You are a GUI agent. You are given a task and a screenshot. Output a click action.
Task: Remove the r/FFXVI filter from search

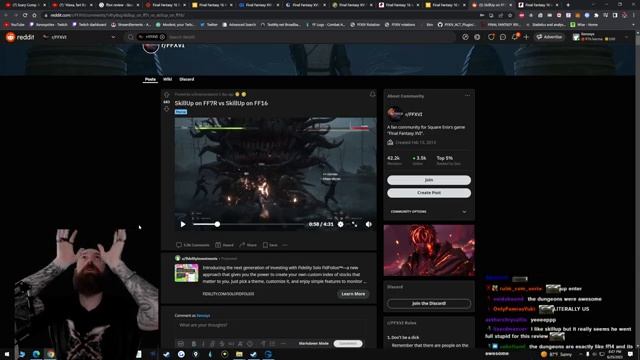162,37
